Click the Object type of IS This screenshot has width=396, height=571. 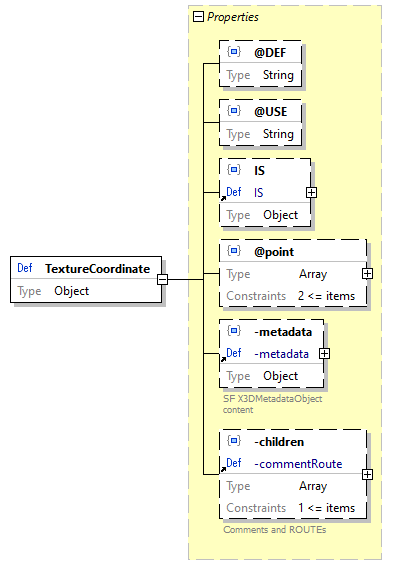click(281, 215)
